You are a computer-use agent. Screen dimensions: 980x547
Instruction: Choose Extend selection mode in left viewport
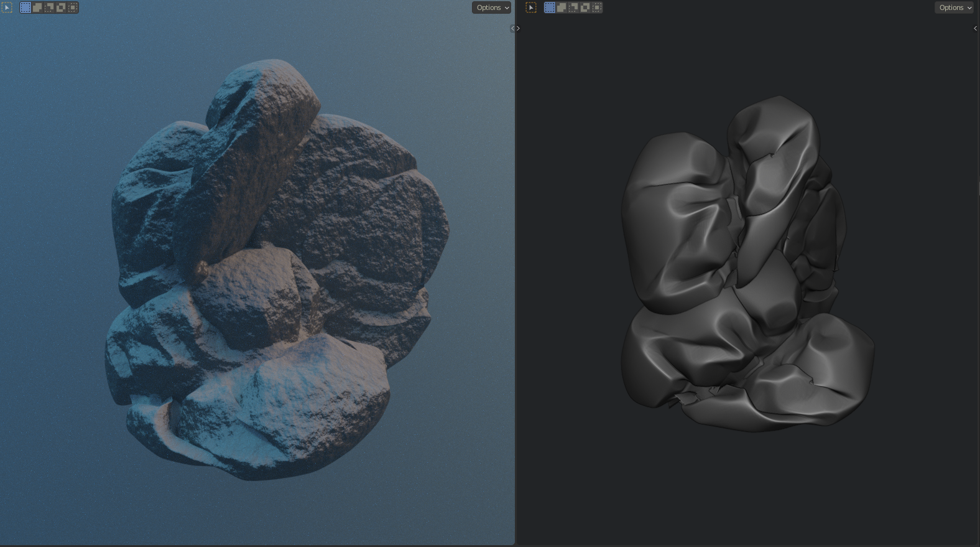coord(37,7)
